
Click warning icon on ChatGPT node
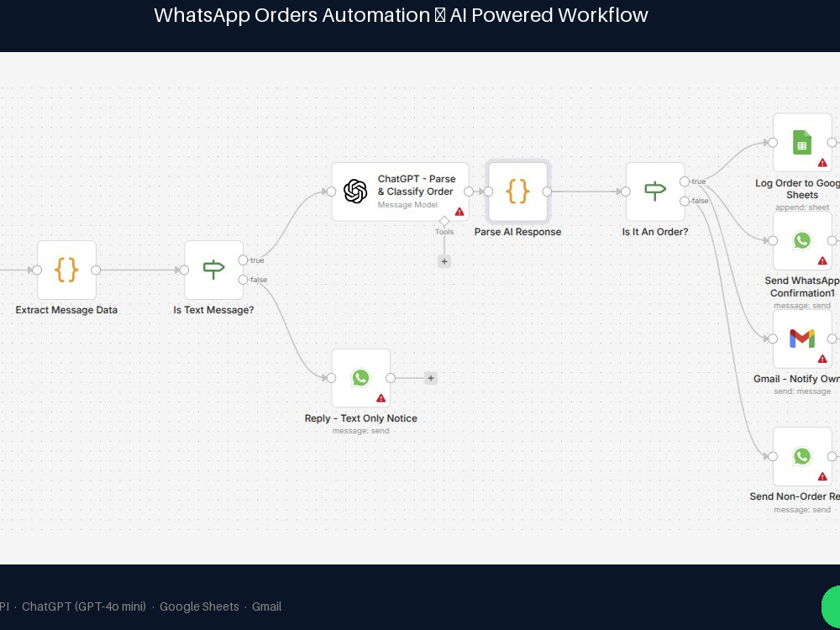[459, 212]
